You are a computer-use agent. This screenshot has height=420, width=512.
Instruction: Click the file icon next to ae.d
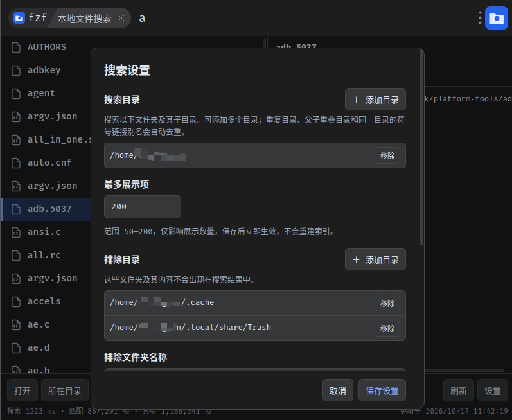16,348
